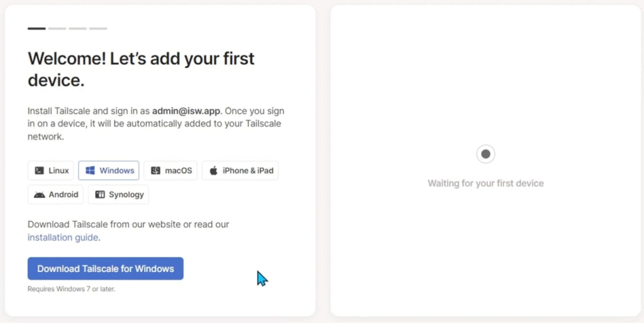Image resolution: width=644 pixels, height=323 pixels.
Task: Jump to the third onboarding step bar
Action: pos(77,28)
